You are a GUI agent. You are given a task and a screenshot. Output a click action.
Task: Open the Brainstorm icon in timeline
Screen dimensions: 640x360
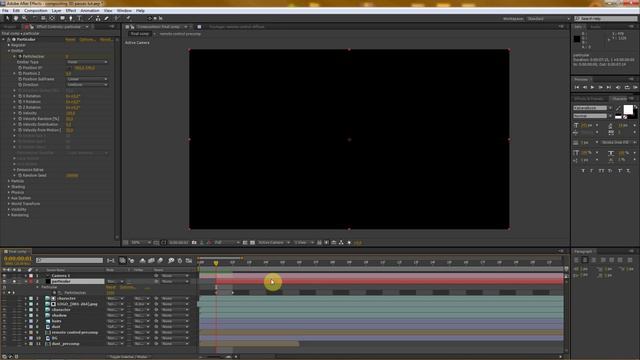[x=171, y=260]
